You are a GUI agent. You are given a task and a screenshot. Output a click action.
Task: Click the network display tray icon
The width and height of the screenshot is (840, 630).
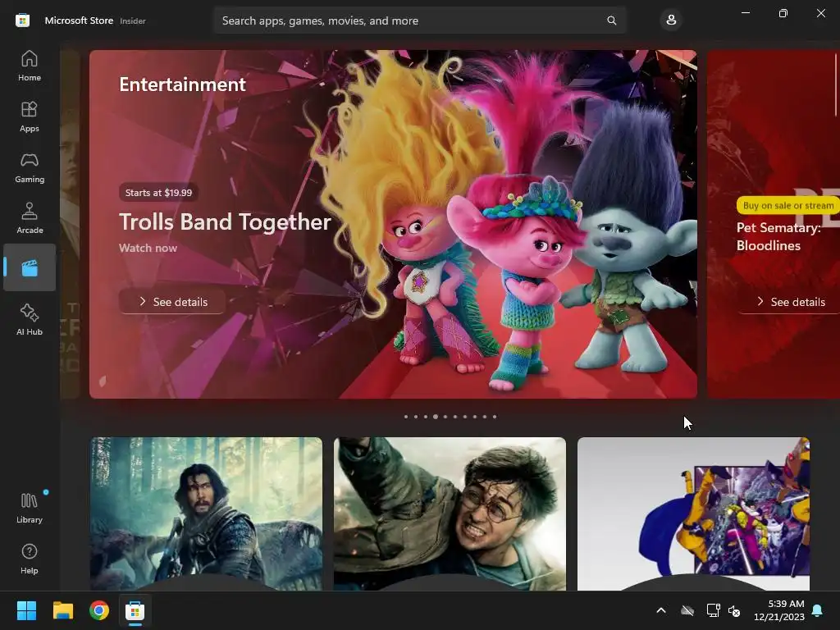coord(713,610)
